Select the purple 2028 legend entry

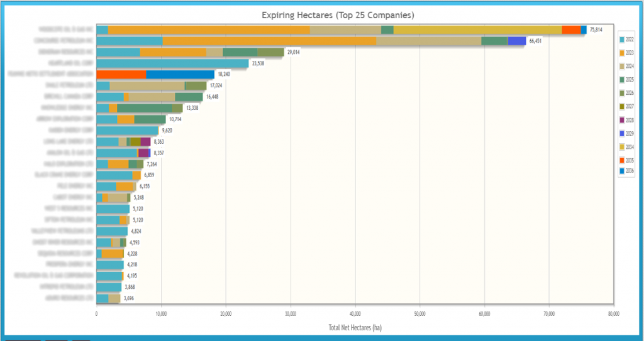(627, 120)
